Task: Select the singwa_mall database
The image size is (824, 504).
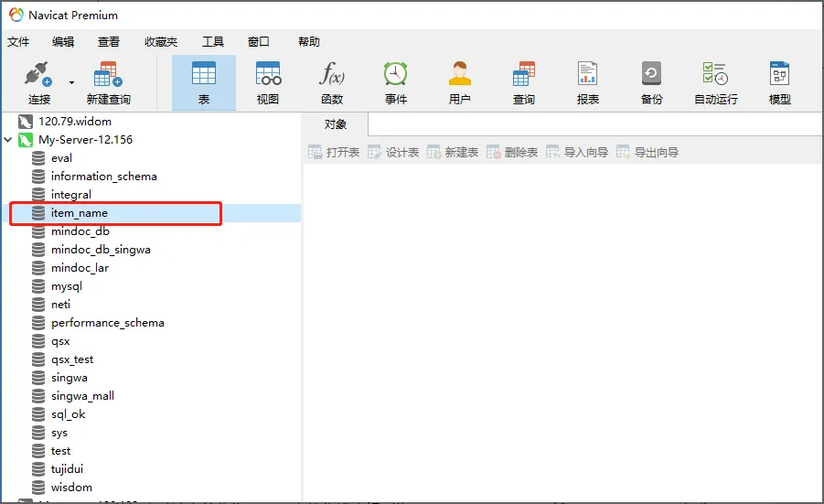Action: [x=82, y=396]
